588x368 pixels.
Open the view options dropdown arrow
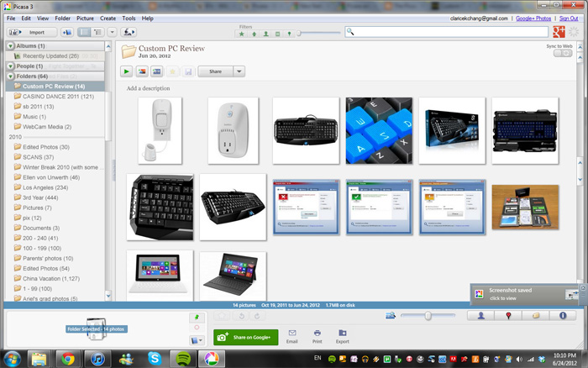tap(112, 32)
